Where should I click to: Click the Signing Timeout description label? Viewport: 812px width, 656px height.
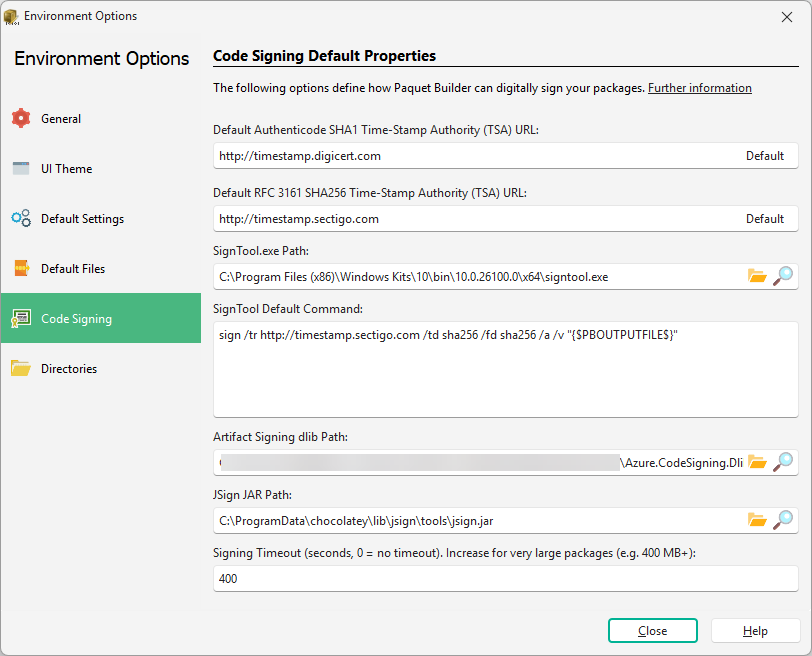tap(454, 553)
